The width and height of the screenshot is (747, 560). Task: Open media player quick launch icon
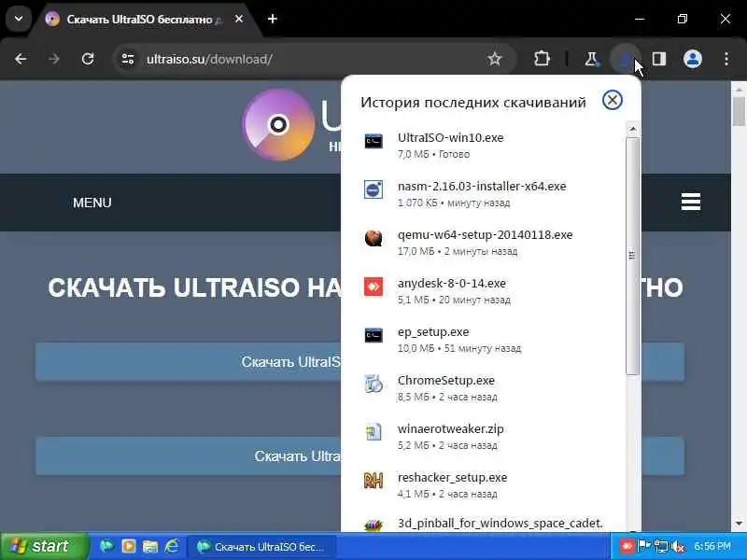129,546
